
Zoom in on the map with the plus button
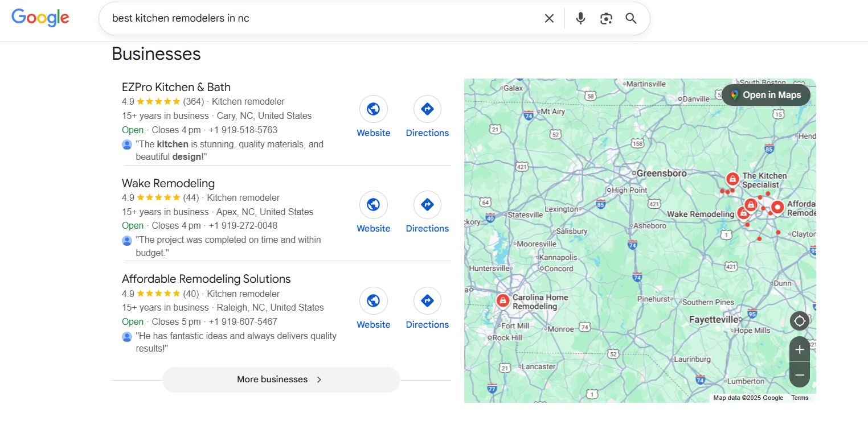coord(800,349)
